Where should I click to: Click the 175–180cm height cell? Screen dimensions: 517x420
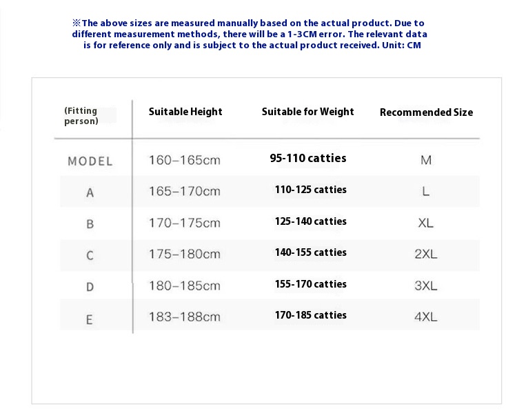point(184,254)
